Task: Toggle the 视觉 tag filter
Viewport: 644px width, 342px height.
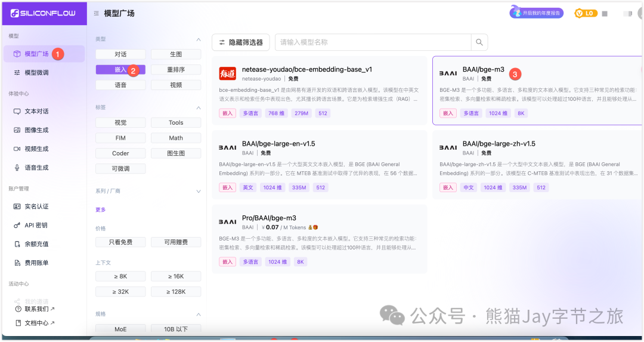Action: tap(120, 122)
